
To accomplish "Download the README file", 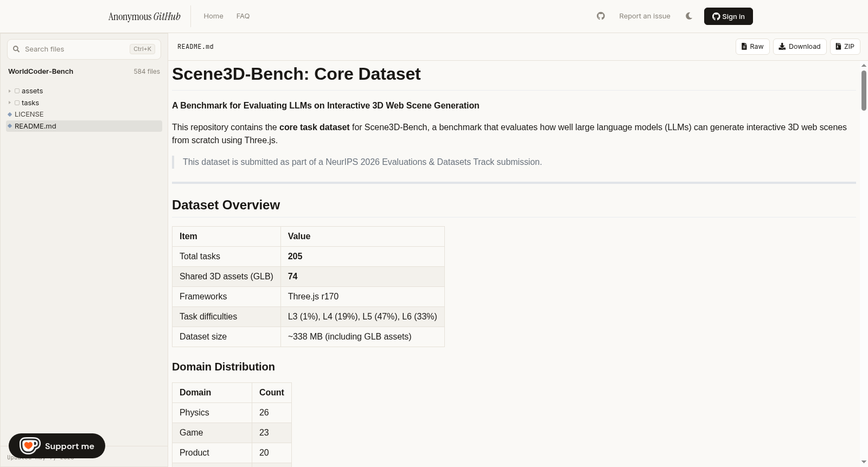I will pos(800,47).
